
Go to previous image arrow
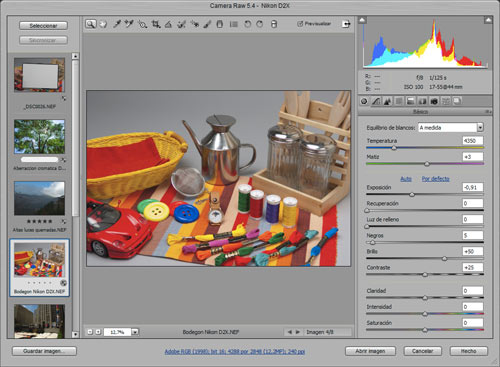pyautogui.click(x=289, y=332)
